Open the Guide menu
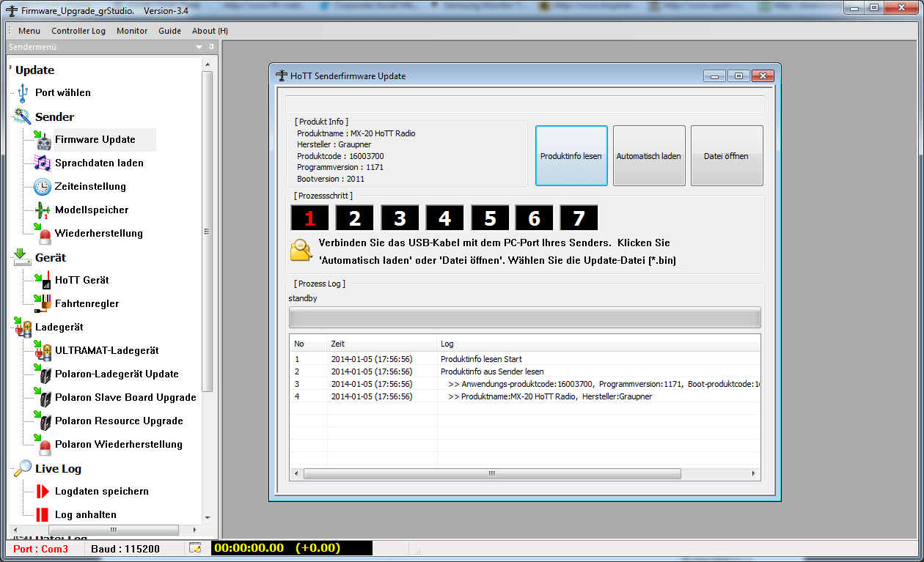Image resolution: width=924 pixels, height=562 pixels. click(169, 31)
